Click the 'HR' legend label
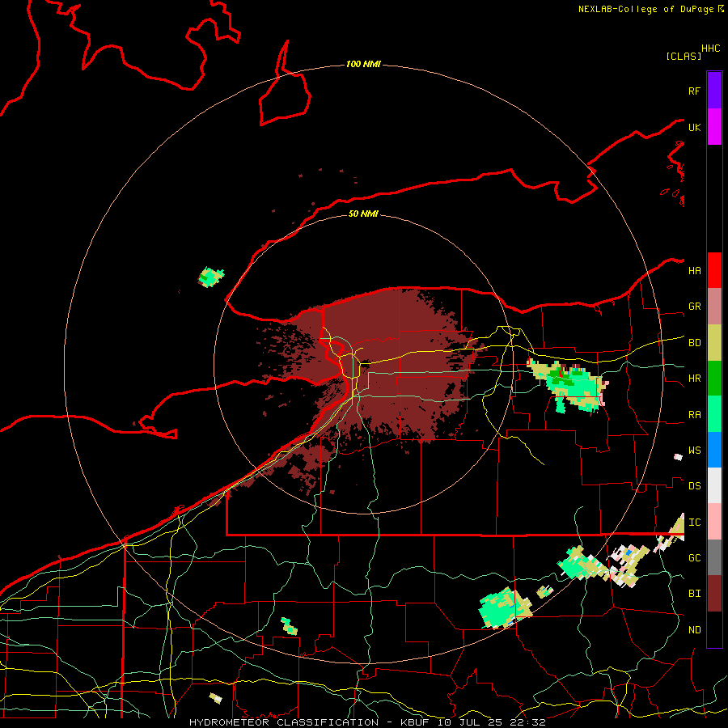This screenshot has width=728, height=728. click(x=695, y=379)
